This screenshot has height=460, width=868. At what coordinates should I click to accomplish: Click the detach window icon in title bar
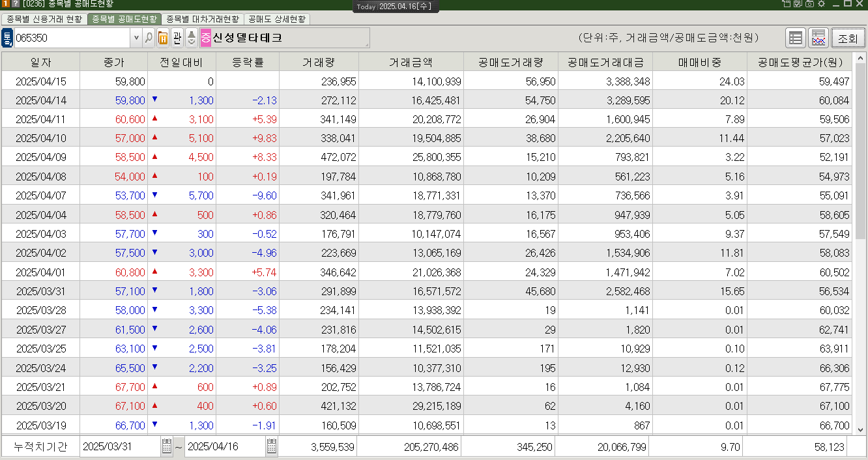(787, 4)
